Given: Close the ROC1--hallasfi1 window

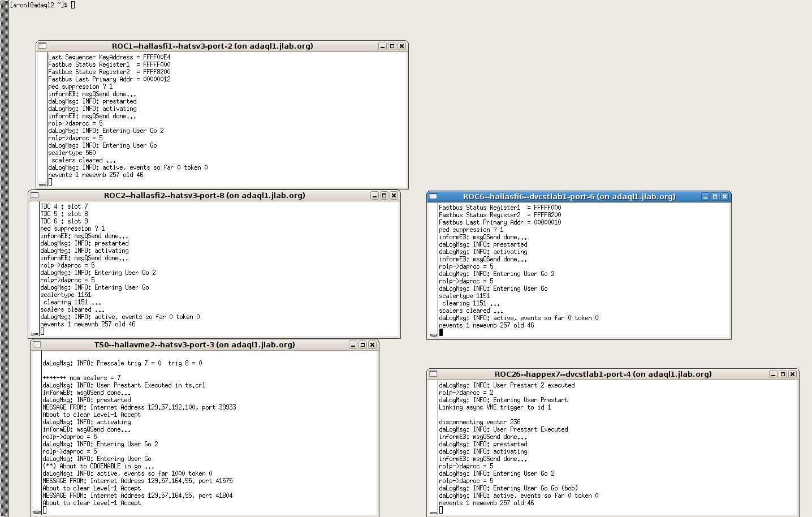Looking at the screenshot, I should tap(401, 46).
